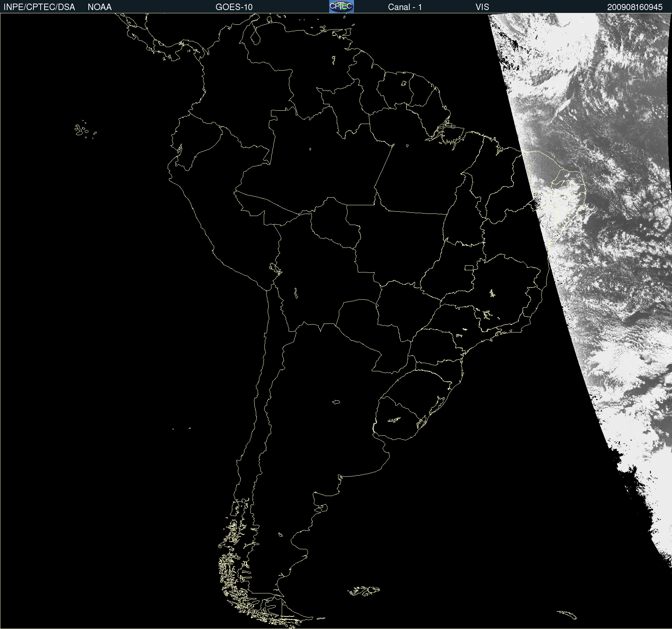
Task: Click the NOAA label in header
Action: (x=100, y=7)
